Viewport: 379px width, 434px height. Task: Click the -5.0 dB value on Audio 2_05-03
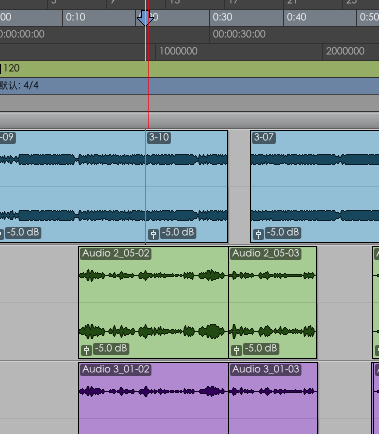(261, 348)
